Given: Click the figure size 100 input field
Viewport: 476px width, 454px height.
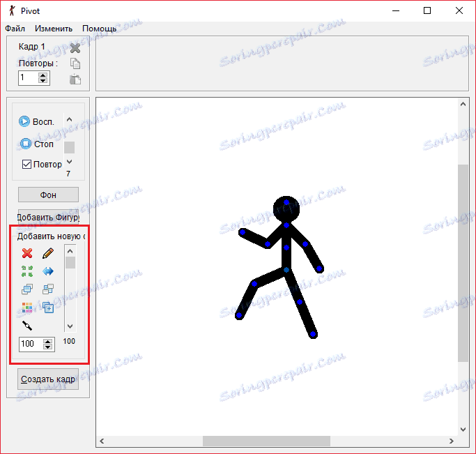Looking at the screenshot, I should click(x=31, y=344).
